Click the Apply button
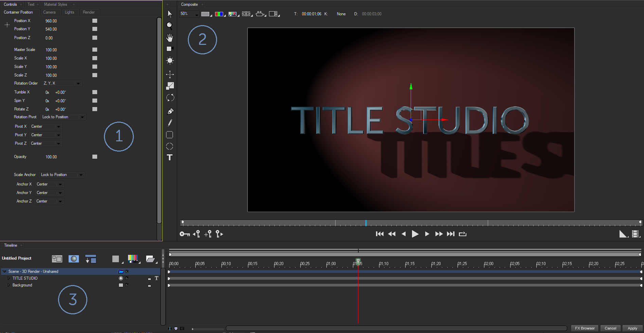Image resolution: width=644 pixels, height=333 pixels. point(632,328)
